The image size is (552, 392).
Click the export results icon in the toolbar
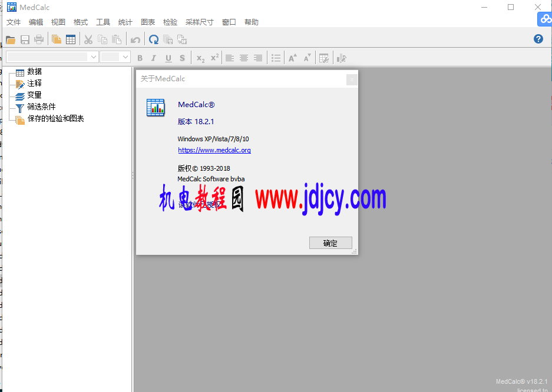click(182, 39)
